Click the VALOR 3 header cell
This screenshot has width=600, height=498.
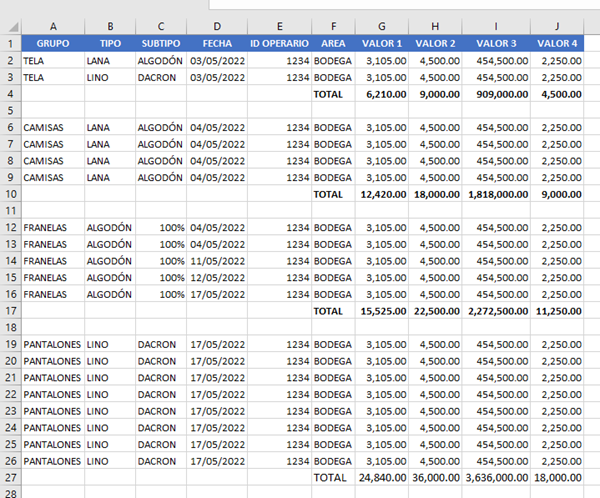pos(497,44)
